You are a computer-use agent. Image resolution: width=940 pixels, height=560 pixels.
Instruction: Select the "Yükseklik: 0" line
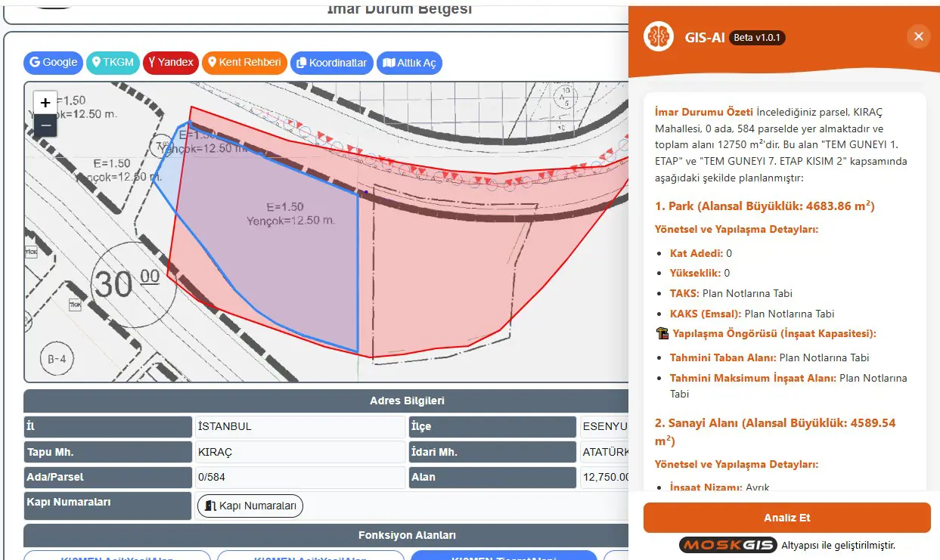coord(700,273)
